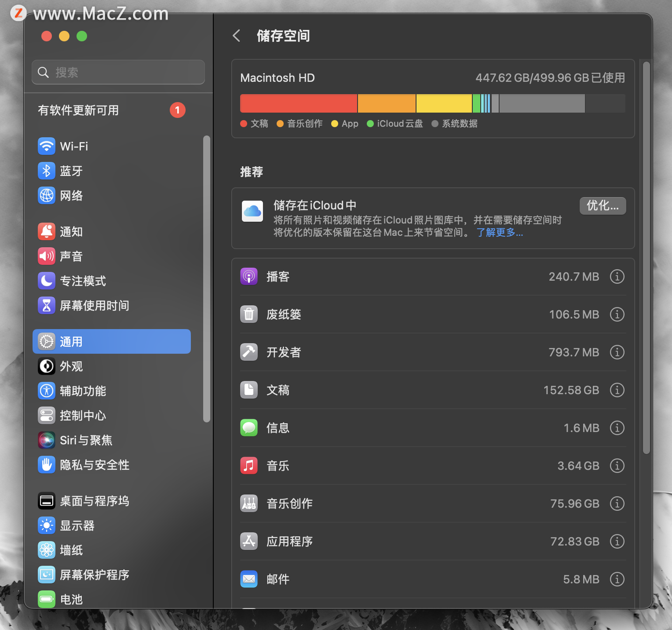Open Battery (电池) sidebar icon
Image resolution: width=672 pixels, height=630 pixels.
point(46,599)
